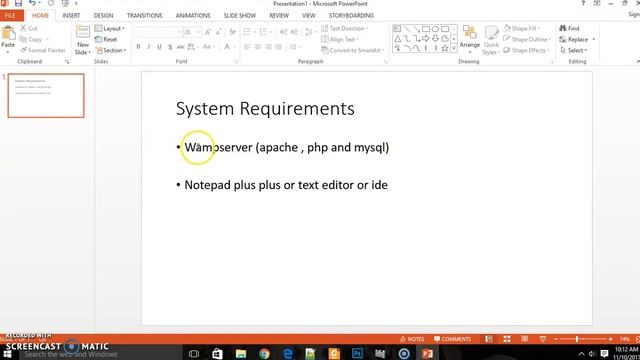The height and width of the screenshot is (360, 640).
Task: Click the Normal view icon in status bar
Action: pos(489,339)
